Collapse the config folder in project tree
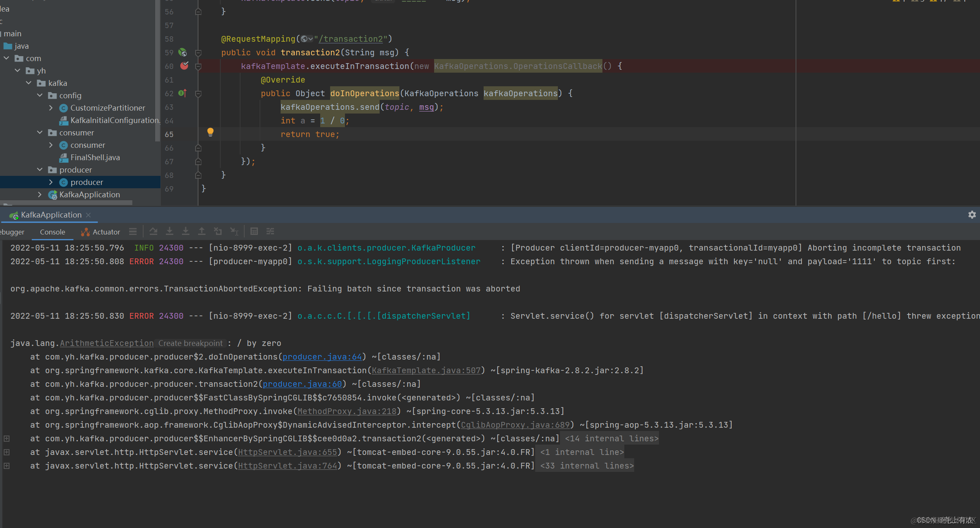Viewport: 980px width, 528px height. click(40, 95)
